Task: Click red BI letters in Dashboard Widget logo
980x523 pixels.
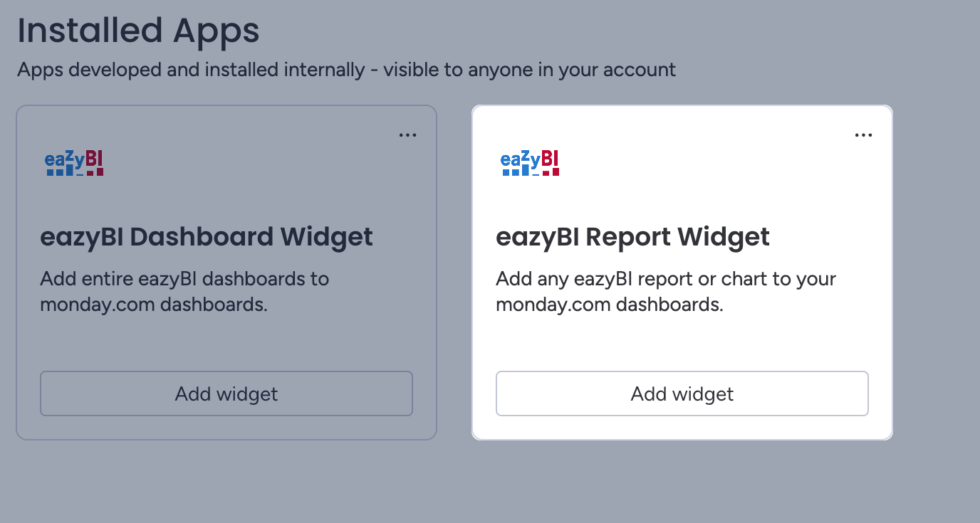Action: click(95, 159)
